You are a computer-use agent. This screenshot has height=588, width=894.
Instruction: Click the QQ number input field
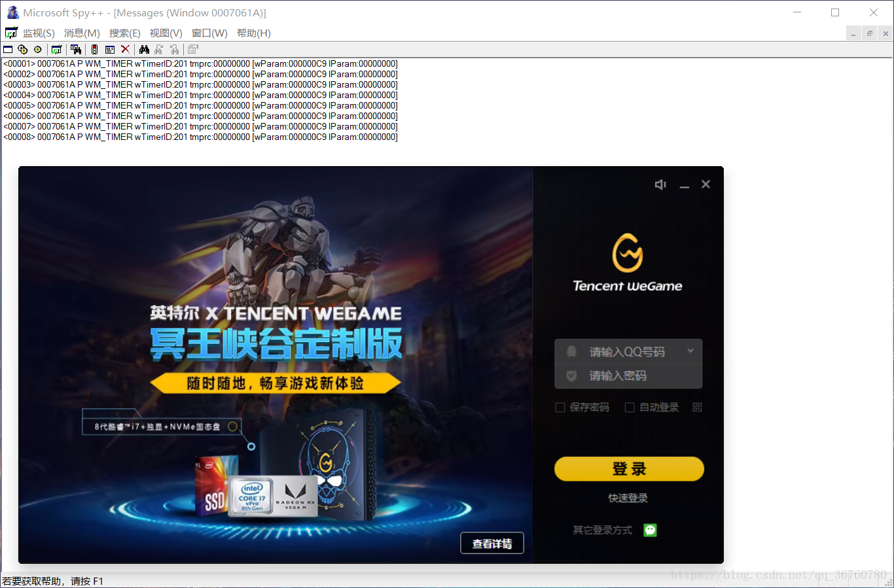click(628, 352)
